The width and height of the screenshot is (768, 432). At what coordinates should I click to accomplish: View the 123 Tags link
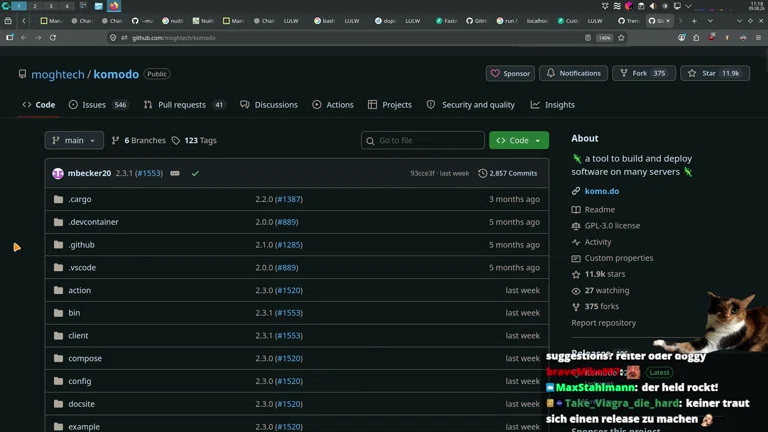click(x=194, y=141)
